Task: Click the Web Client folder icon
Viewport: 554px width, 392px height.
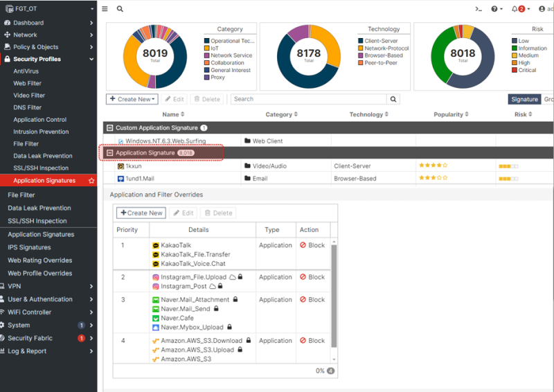Action: (247, 141)
